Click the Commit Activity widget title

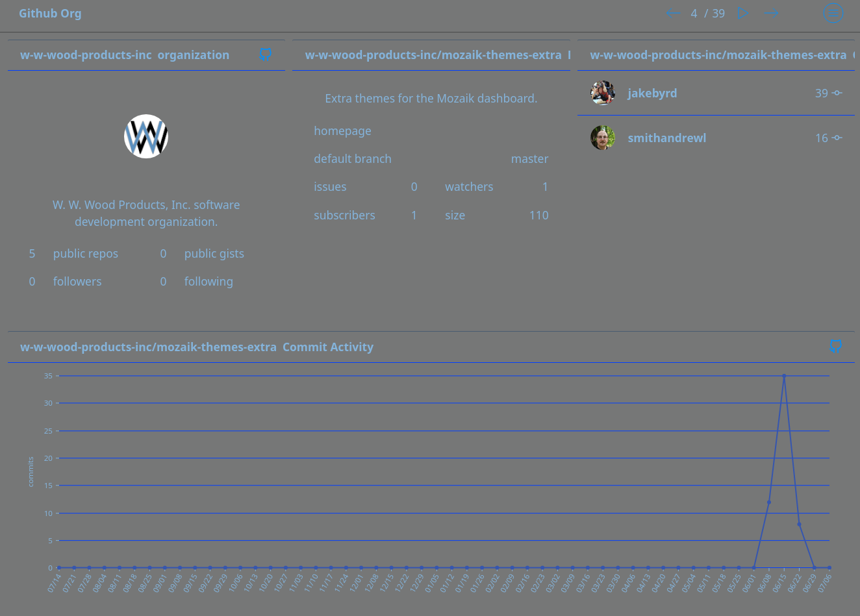point(197,347)
